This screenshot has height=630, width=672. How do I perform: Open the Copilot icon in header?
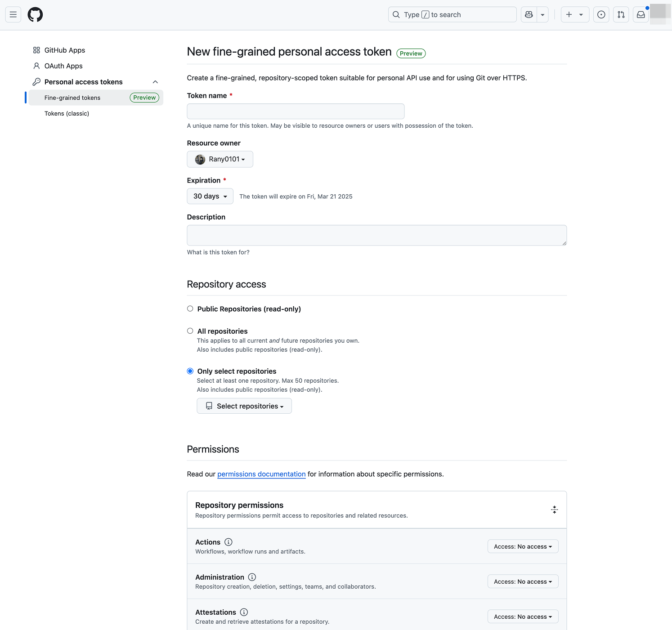tap(529, 14)
